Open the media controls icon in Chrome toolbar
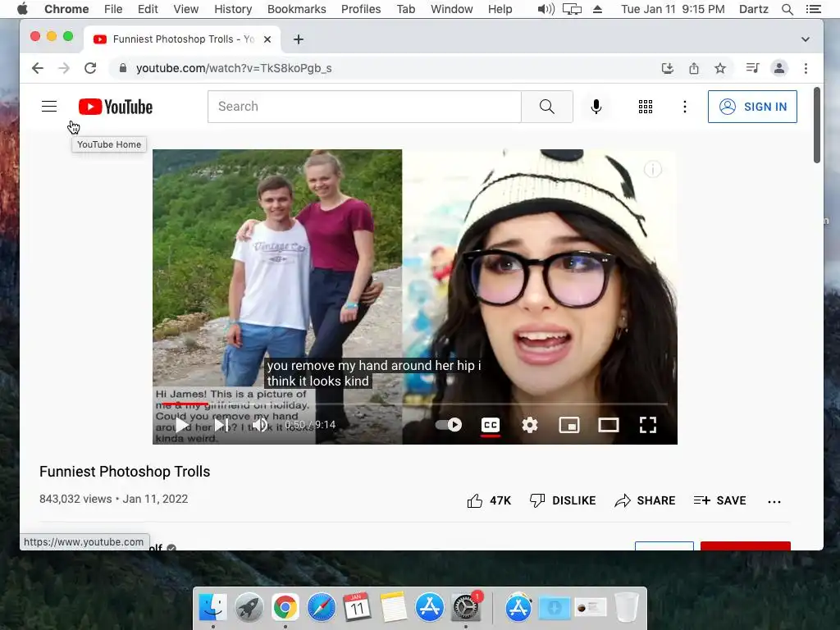Image resolution: width=840 pixels, height=630 pixels. tap(753, 68)
